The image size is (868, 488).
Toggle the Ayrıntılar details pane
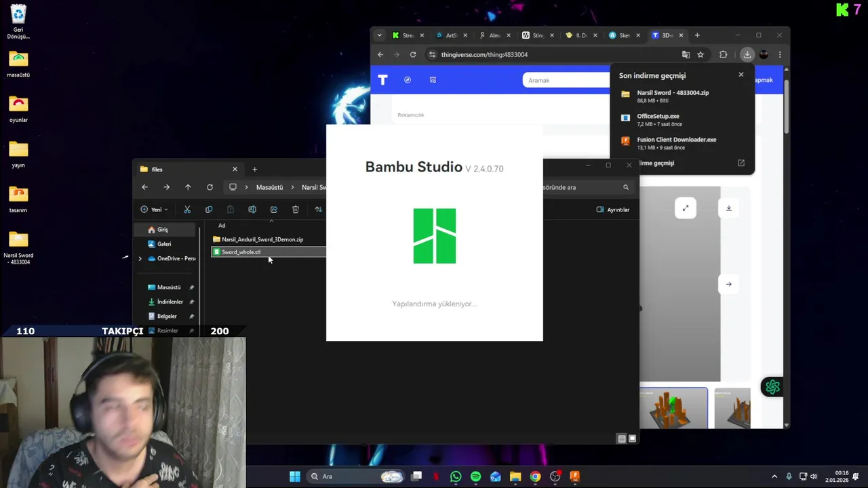613,209
